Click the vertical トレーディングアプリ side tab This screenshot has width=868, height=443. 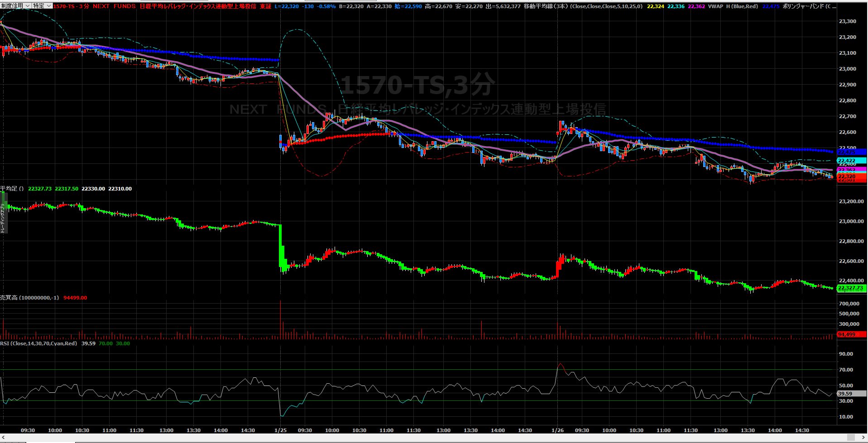click(3, 213)
